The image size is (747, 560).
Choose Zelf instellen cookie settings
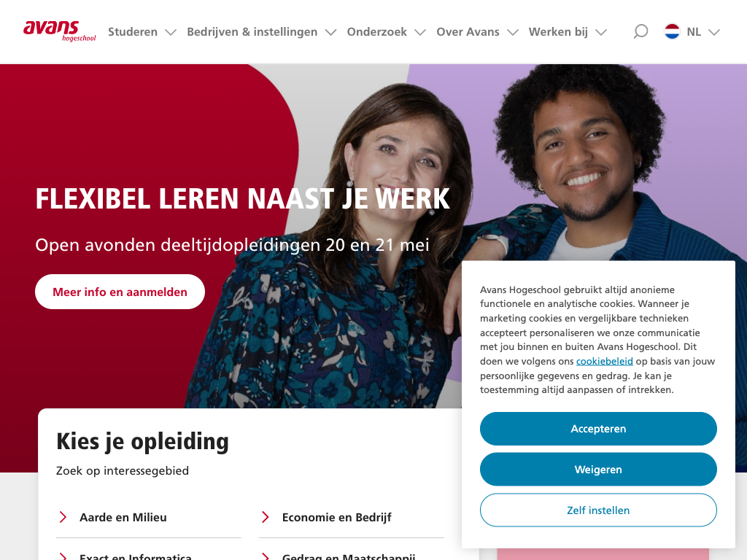click(598, 510)
